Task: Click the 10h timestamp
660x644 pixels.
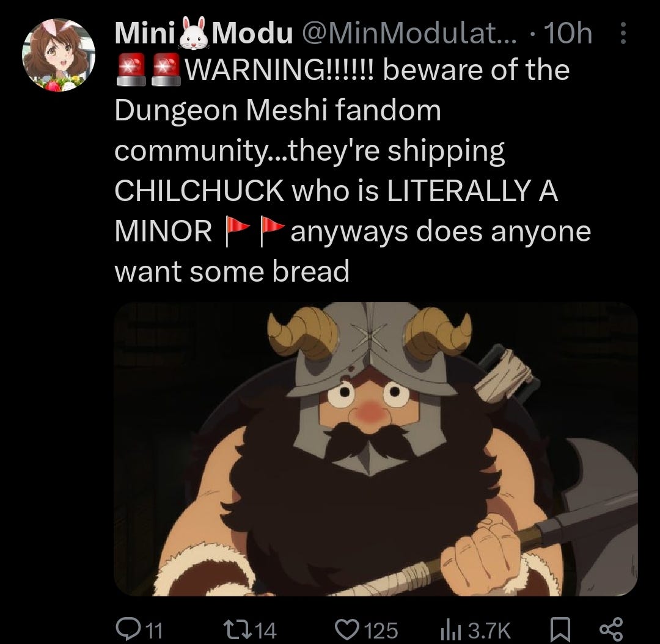Action: tap(568, 33)
